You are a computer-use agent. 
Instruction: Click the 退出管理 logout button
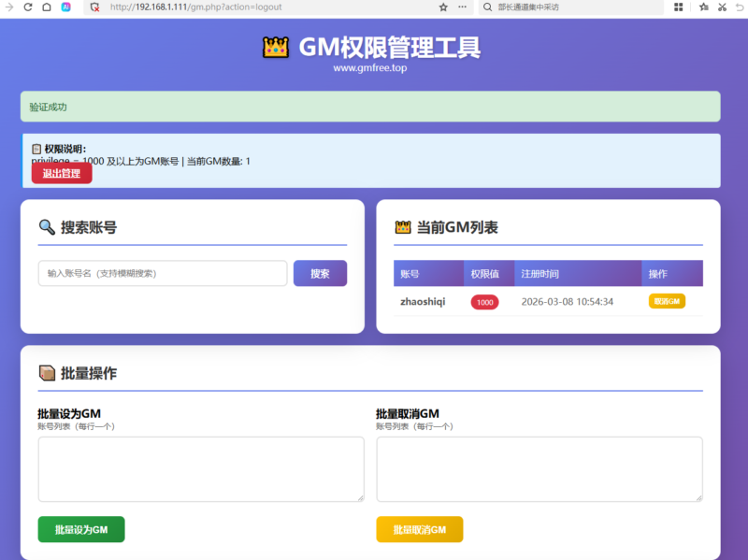60,172
